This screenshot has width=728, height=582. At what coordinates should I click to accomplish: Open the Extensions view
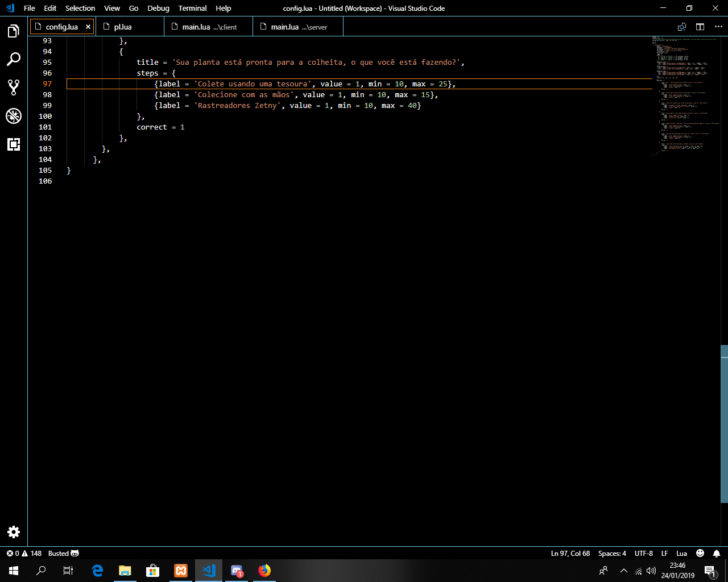coord(14,144)
